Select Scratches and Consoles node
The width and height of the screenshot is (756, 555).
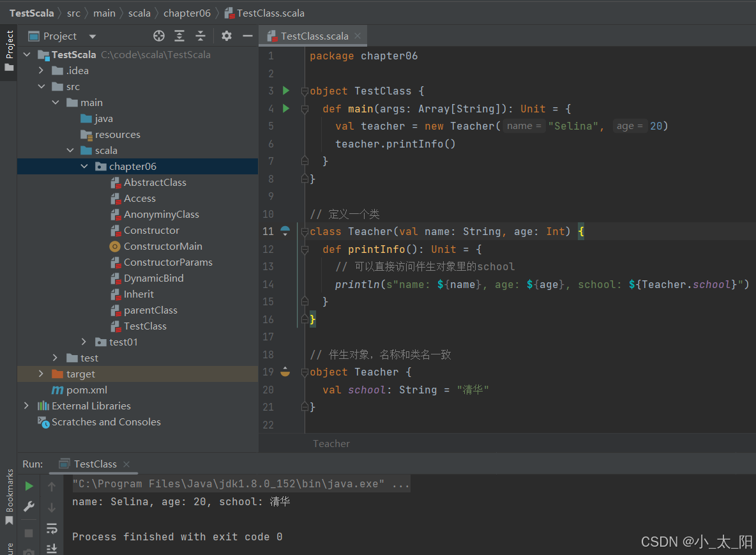[100, 422]
